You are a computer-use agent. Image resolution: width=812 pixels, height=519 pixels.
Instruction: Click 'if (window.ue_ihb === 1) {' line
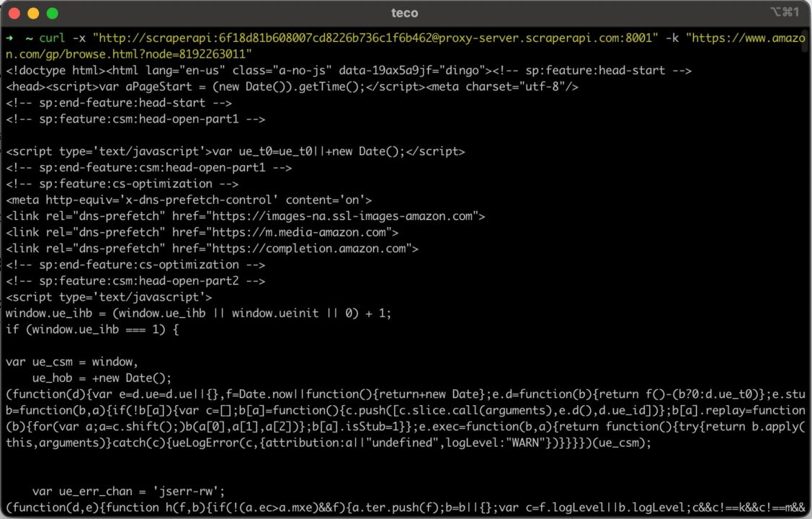pyautogui.click(x=92, y=329)
